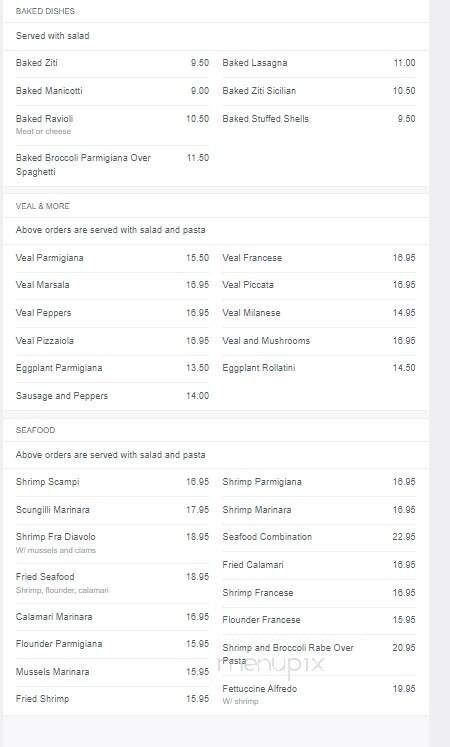Select Baked Broccoli Parmigiana Over Spaghetti

[x=112, y=165]
